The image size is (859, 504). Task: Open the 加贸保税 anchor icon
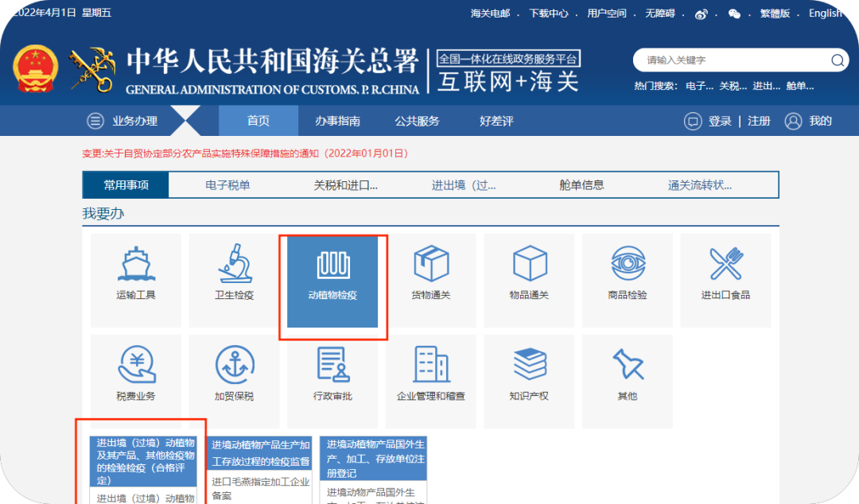(x=235, y=364)
